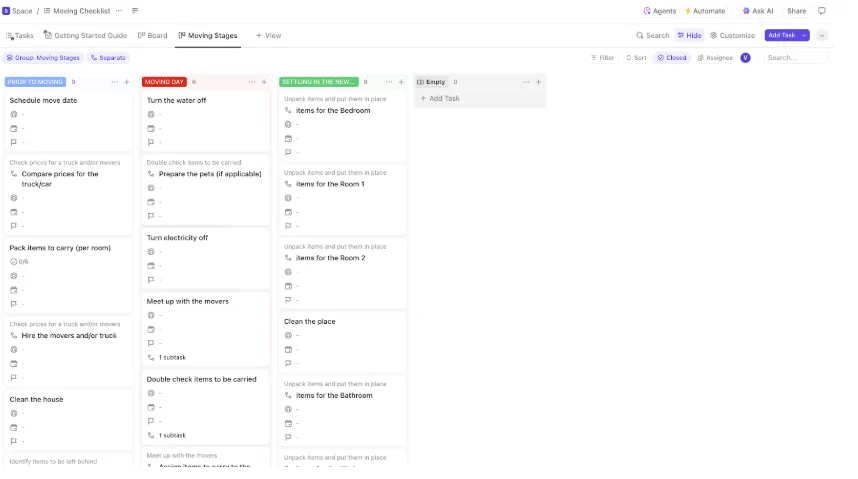Change the Group: Moving Stages setting

(x=43, y=58)
